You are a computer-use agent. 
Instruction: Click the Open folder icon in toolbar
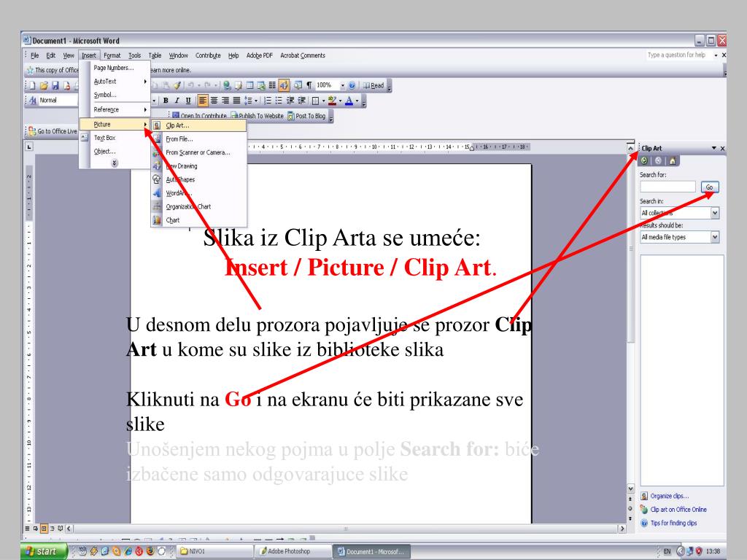[x=44, y=86]
